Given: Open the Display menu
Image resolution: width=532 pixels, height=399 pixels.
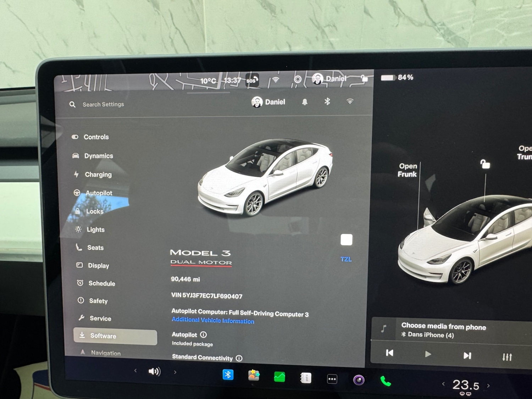Looking at the screenshot, I should 93,265.
